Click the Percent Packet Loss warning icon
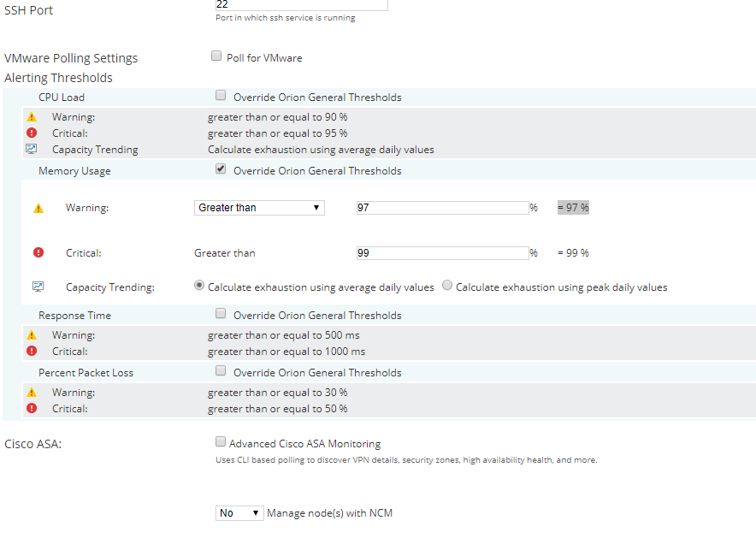The height and width of the screenshot is (550, 756). click(x=32, y=392)
